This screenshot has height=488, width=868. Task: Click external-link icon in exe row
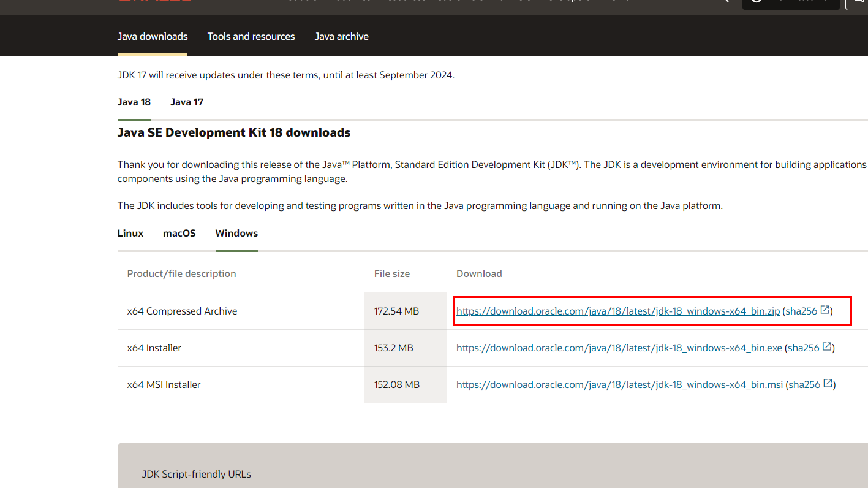tap(827, 347)
